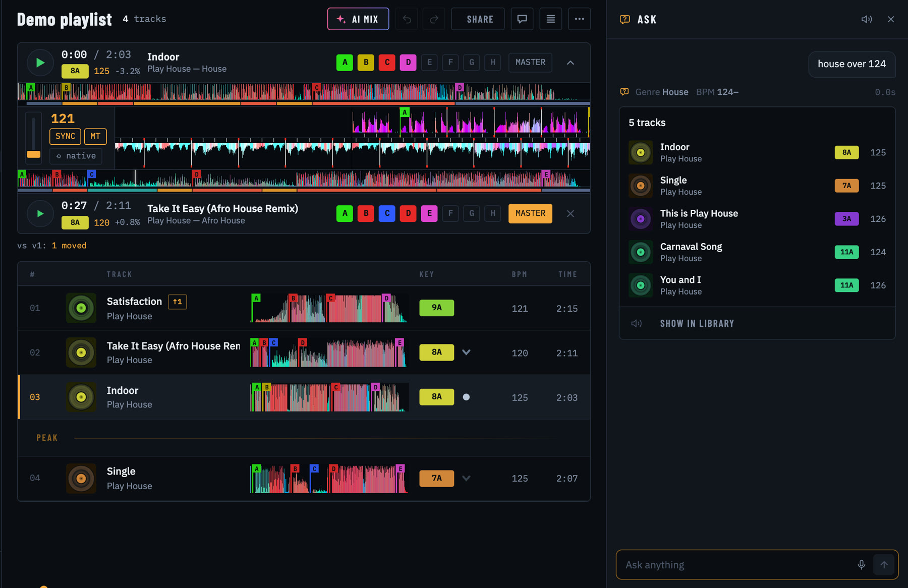This screenshot has height=588, width=908.
Task: Close the ASK panel
Action: (891, 19)
